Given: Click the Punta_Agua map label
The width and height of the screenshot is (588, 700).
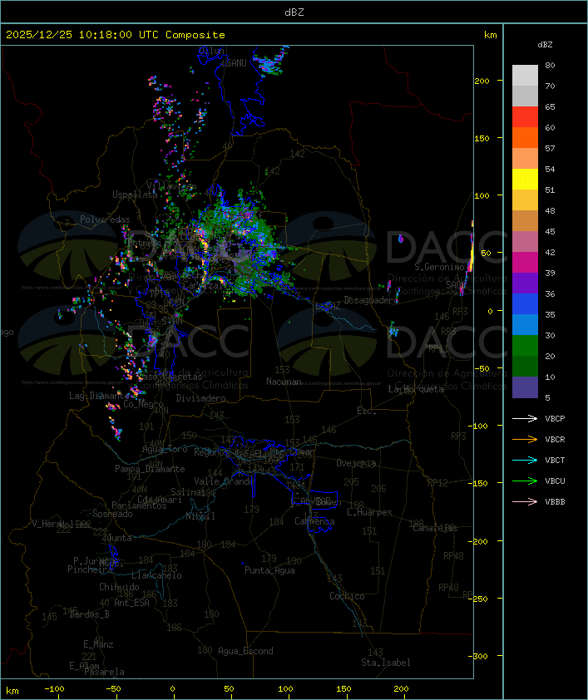Looking at the screenshot, I should [269, 570].
